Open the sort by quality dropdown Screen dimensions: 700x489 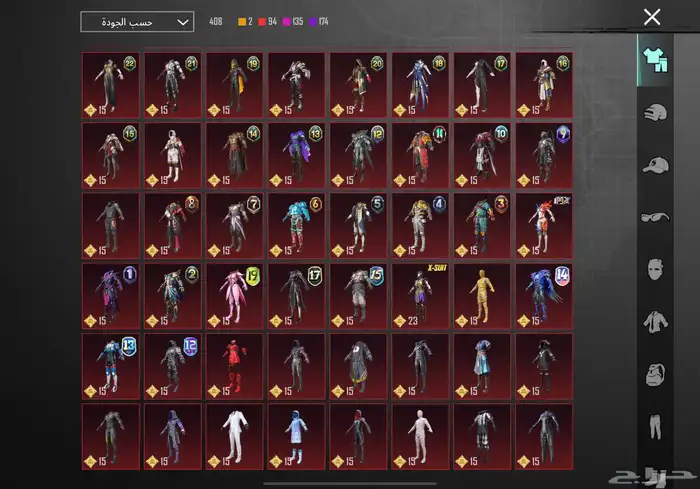(x=136, y=21)
